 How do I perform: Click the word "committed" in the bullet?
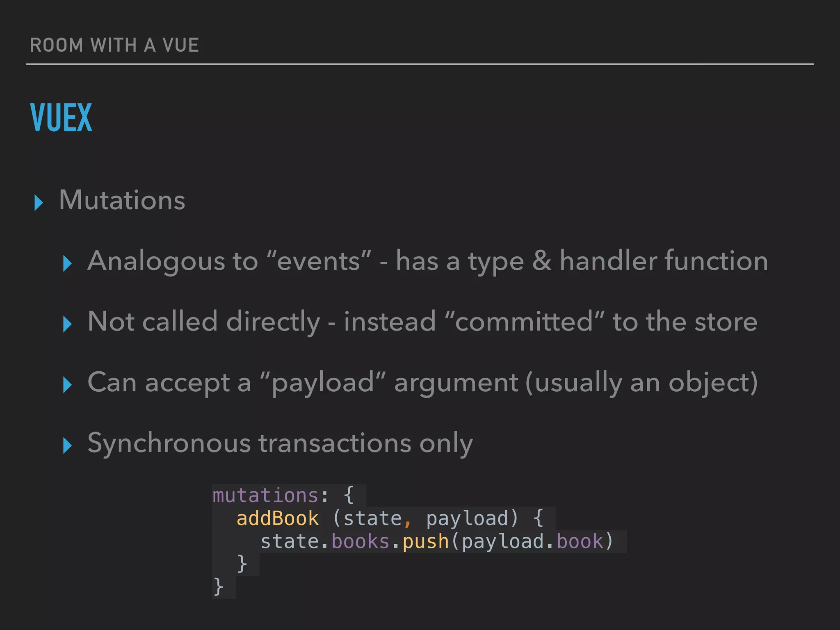pyautogui.click(x=524, y=322)
